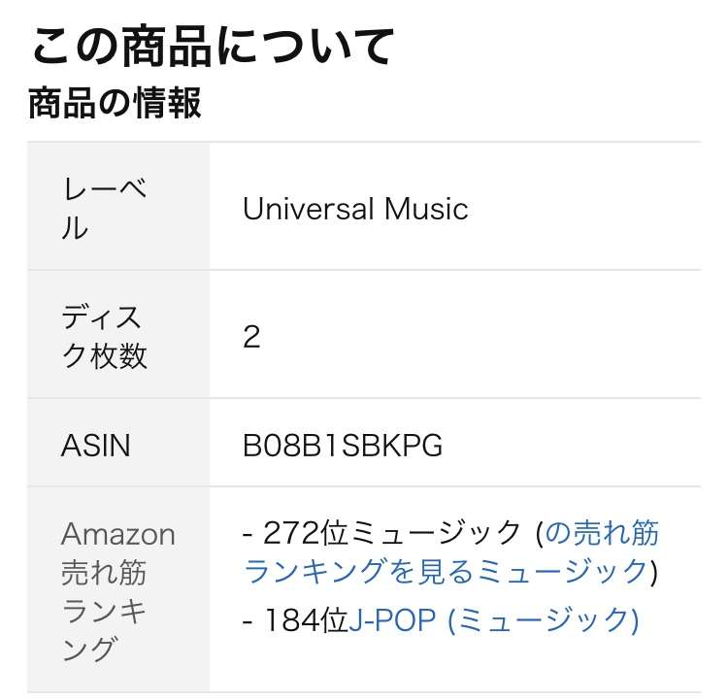Click the レーベル row label
The height and width of the screenshot is (700, 728).
(x=104, y=209)
